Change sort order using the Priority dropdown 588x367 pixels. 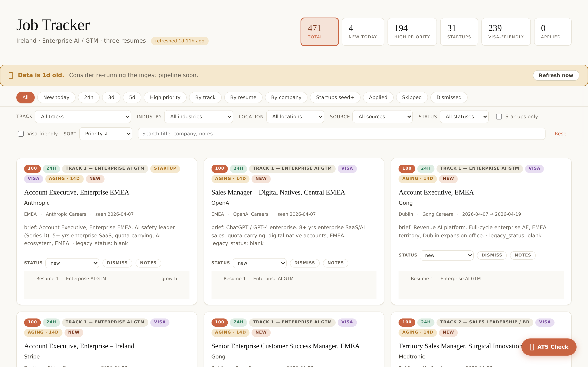point(106,134)
